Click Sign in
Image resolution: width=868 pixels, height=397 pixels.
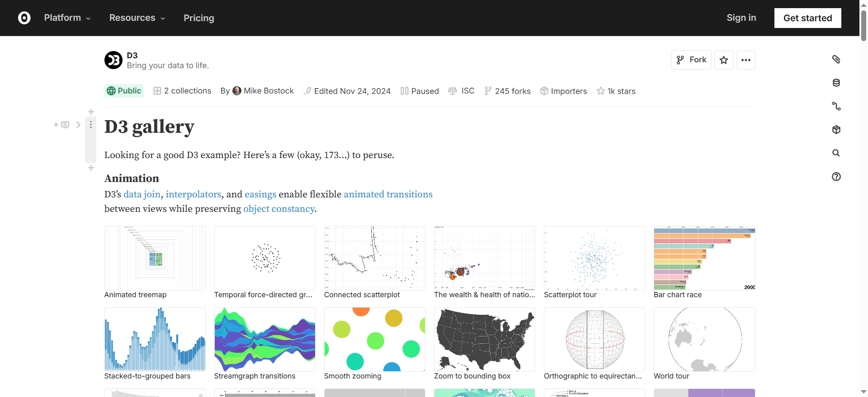pyautogui.click(x=741, y=18)
